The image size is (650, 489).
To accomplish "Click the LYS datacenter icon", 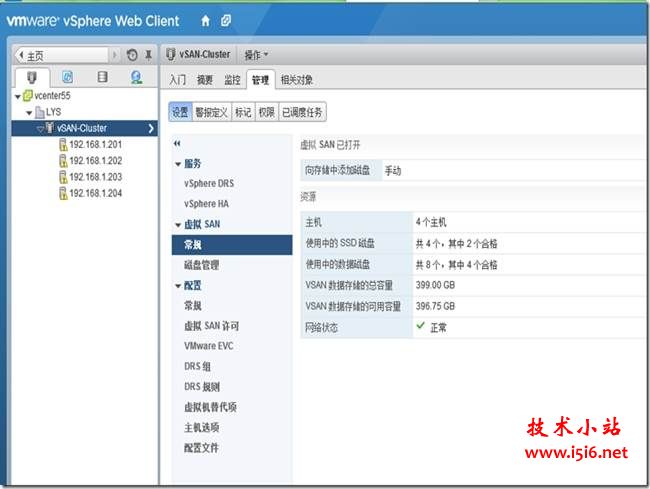I will [40, 112].
